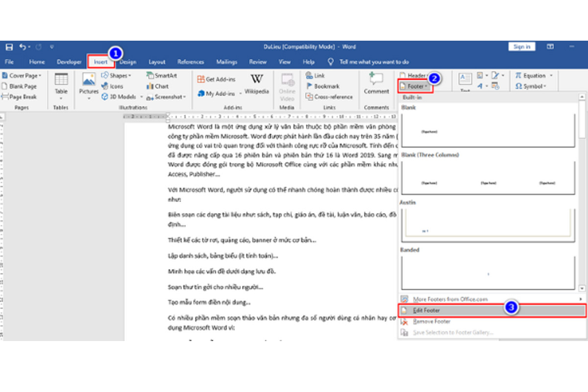588x392 pixels.
Task: Click the Save icon in quick access toolbar
Action: (x=9, y=47)
